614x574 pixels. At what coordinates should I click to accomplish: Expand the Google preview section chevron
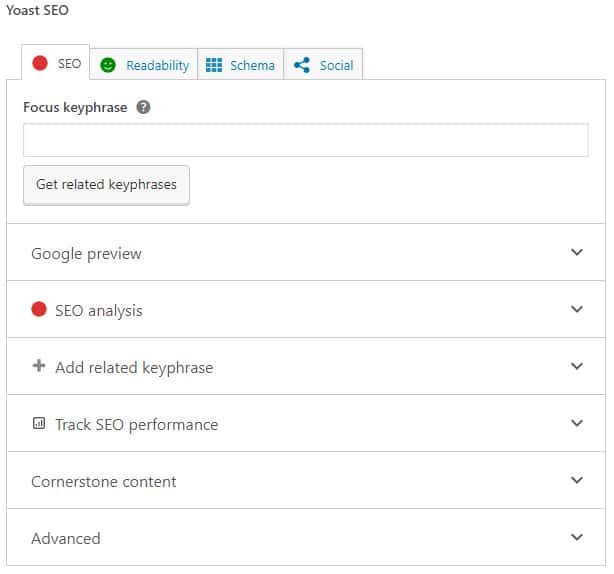click(x=577, y=252)
